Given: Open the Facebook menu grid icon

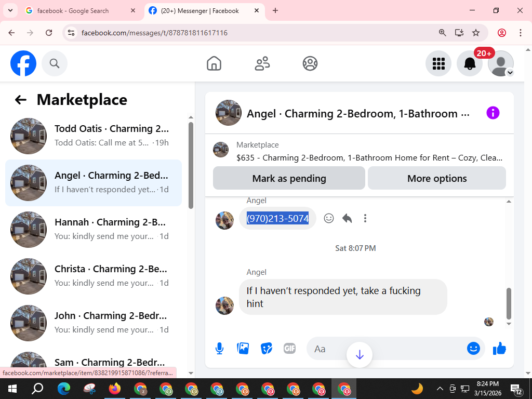Looking at the screenshot, I should point(438,63).
